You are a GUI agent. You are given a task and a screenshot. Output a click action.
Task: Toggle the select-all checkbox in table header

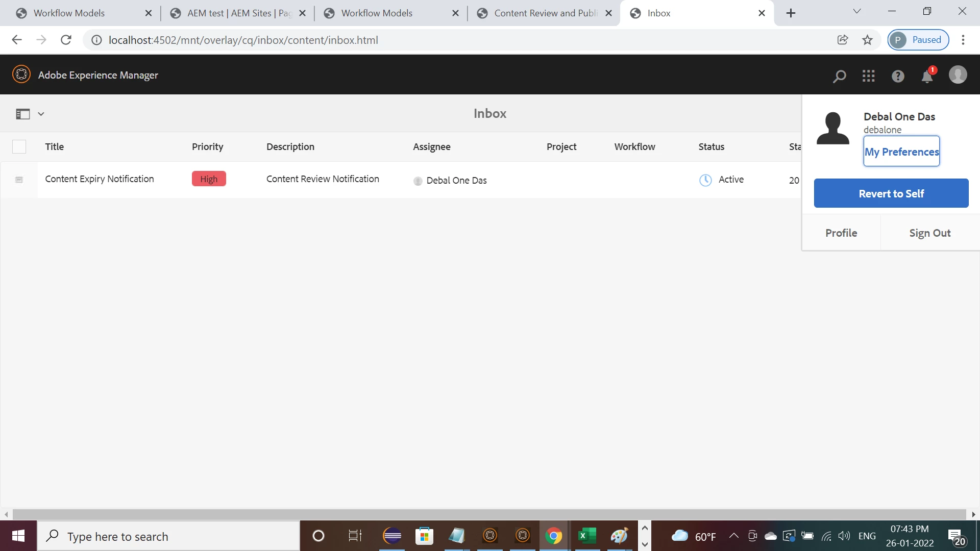19,147
